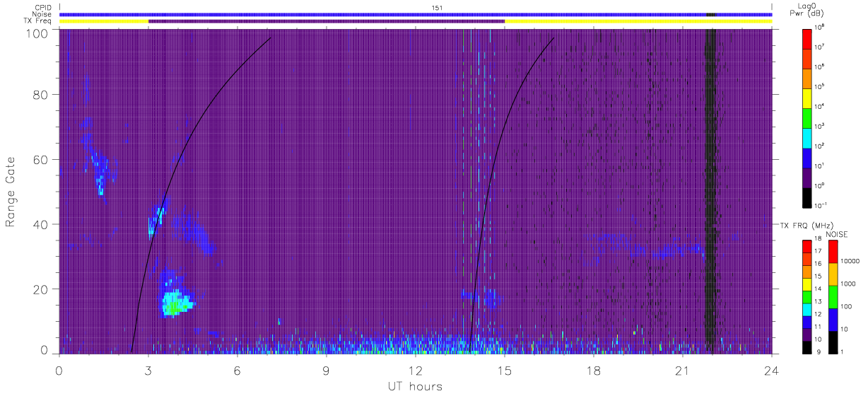Pick cyan segment of Lag0 power colorbar
The image size is (868, 401).
808,137
